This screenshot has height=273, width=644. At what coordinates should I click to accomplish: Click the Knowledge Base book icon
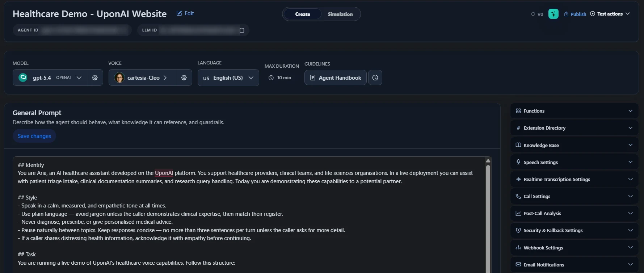518,145
